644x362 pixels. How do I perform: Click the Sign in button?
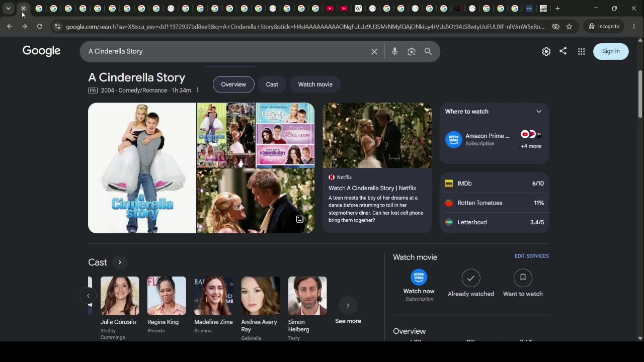(x=611, y=51)
